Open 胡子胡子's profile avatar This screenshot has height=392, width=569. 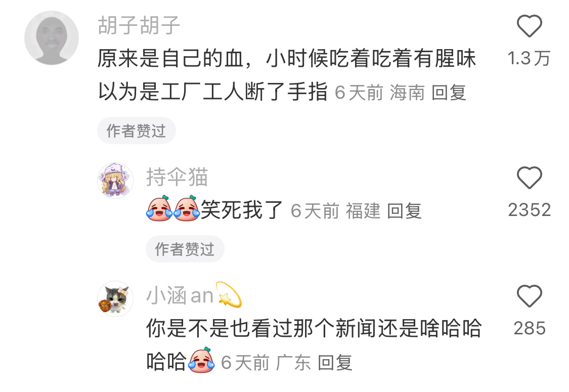[52, 38]
